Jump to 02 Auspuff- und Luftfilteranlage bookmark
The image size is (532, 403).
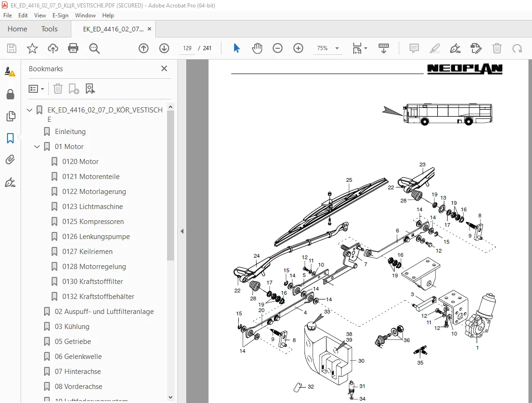[104, 312]
